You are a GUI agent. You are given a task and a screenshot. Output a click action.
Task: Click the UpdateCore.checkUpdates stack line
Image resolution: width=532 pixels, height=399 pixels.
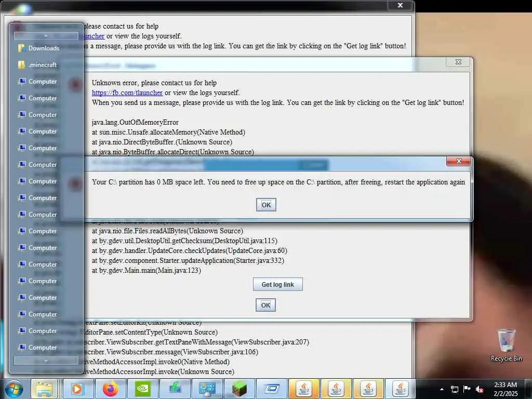(190, 250)
